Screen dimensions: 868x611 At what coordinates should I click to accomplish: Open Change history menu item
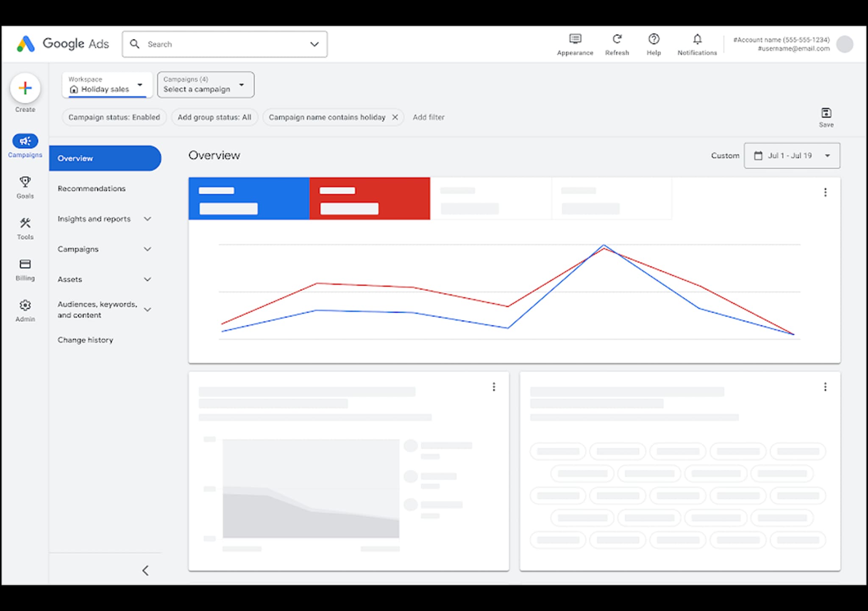pos(85,340)
